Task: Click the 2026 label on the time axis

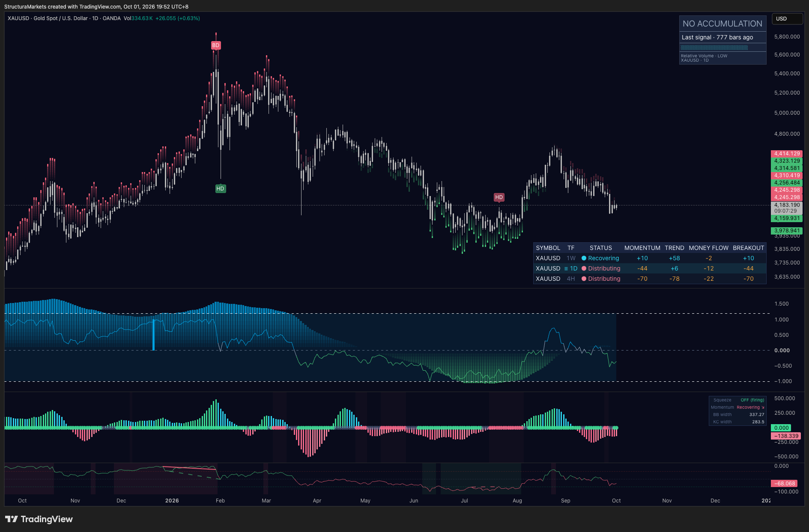Action: (172, 501)
